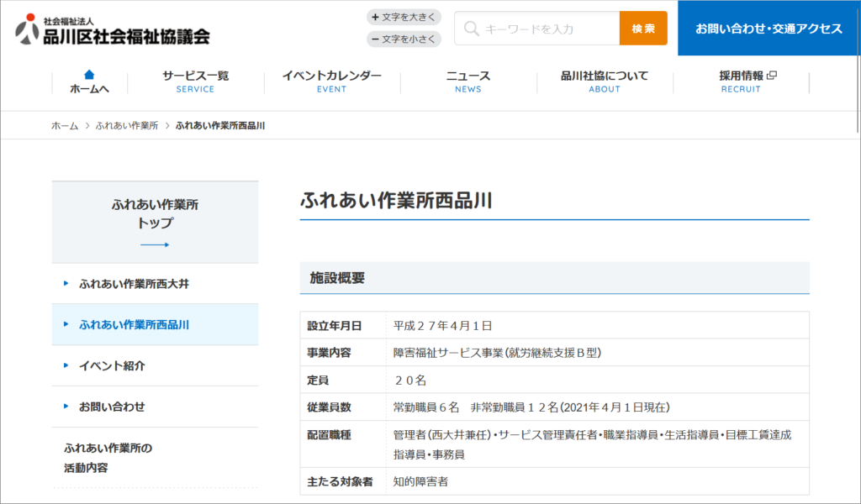The height and width of the screenshot is (504, 861).
Task: Click the home icon in navigation
Action: coord(89,74)
